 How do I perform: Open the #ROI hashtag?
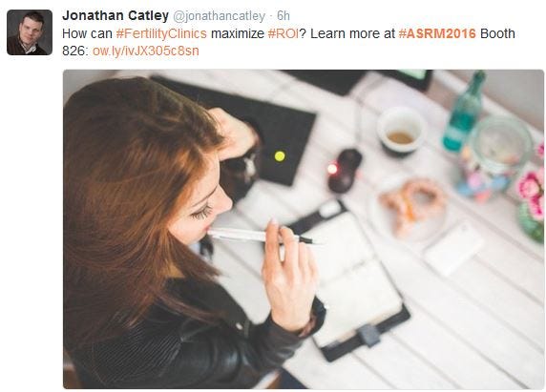(283, 33)
